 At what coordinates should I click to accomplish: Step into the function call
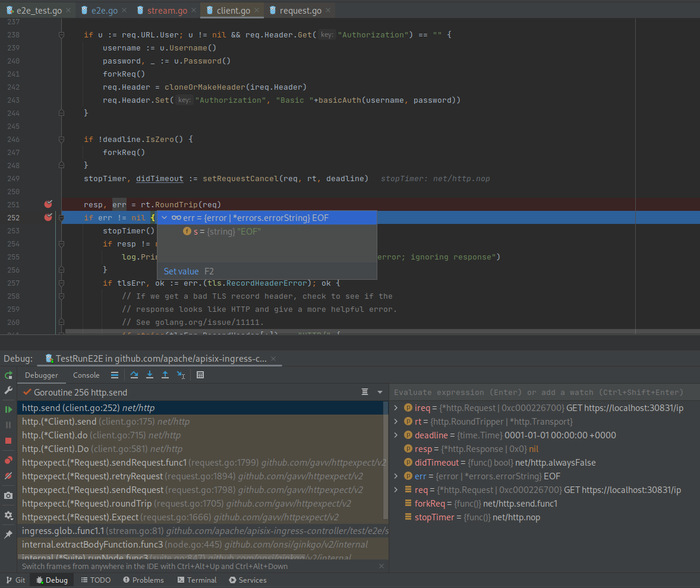pos(149,375)
